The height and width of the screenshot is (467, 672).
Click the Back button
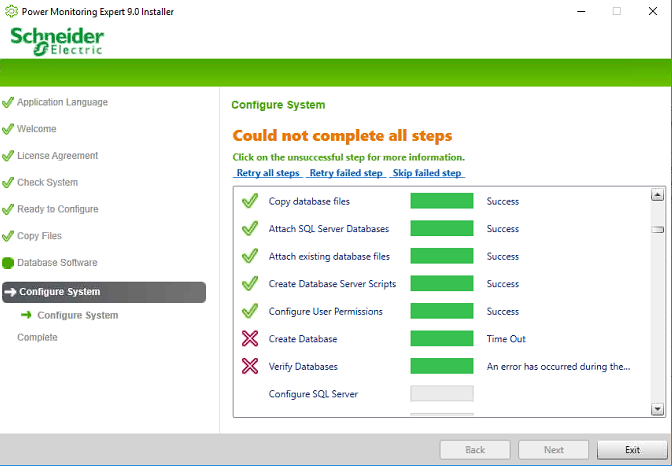(475, 450)
